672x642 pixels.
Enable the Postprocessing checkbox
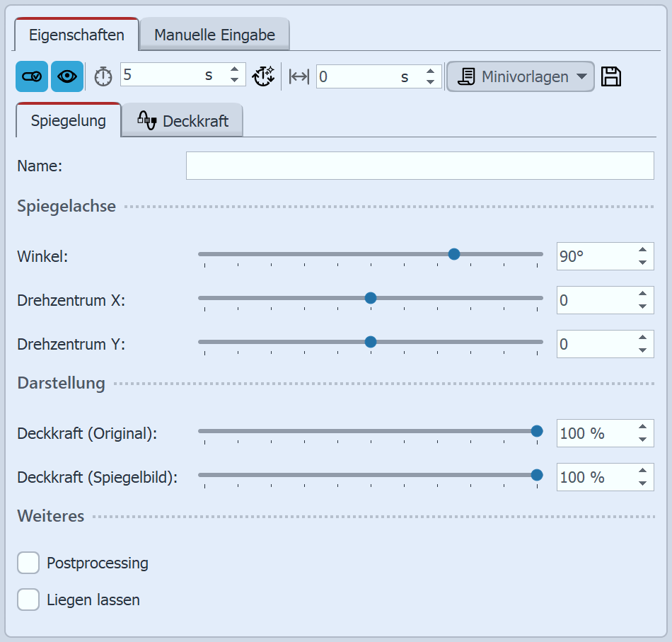(x=28, y=563)
